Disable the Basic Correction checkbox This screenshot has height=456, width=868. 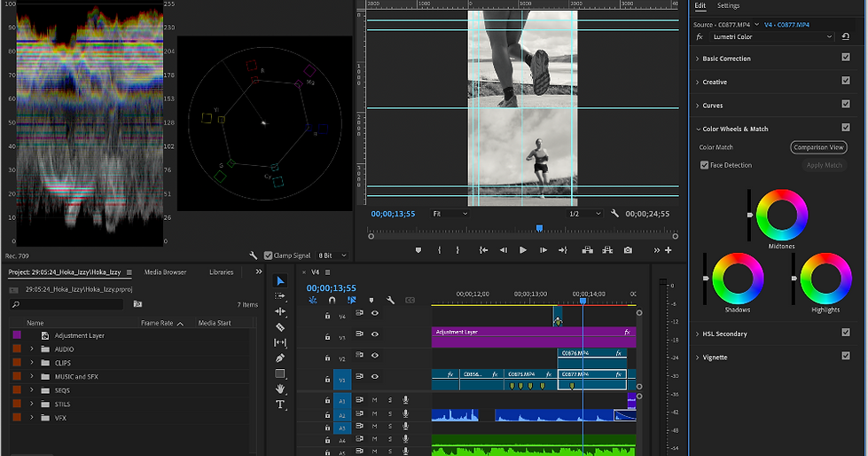pos(845,59)
